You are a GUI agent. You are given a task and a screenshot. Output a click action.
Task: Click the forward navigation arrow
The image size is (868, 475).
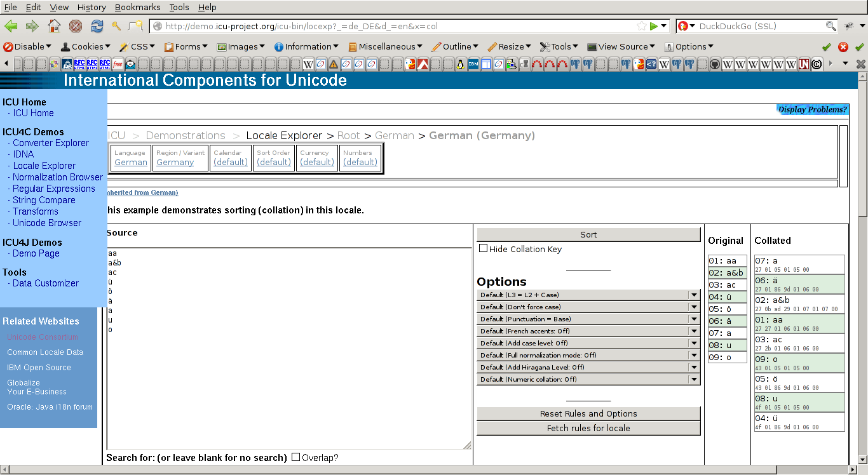tap(32, 26)
